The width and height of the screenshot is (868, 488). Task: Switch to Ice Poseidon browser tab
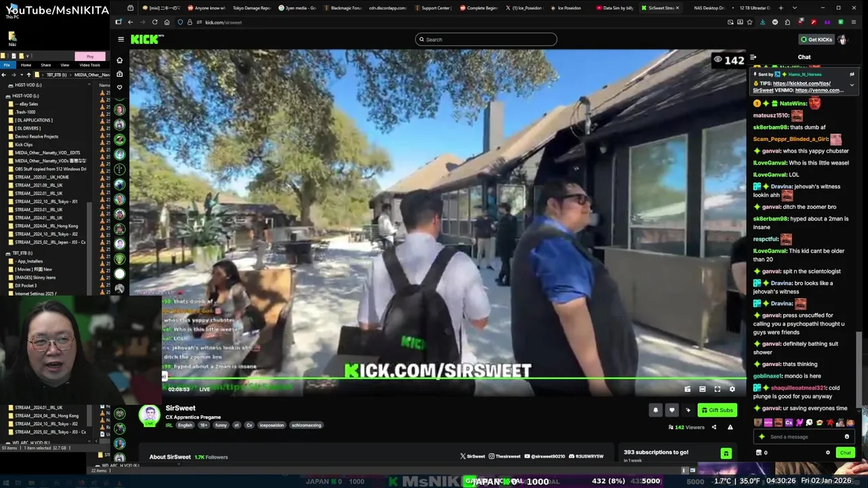point(570,8)
